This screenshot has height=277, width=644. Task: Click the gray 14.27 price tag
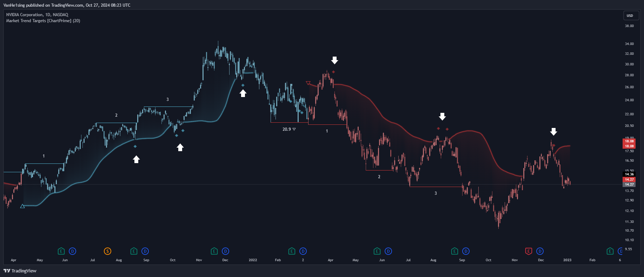click(x=629, y=184)
